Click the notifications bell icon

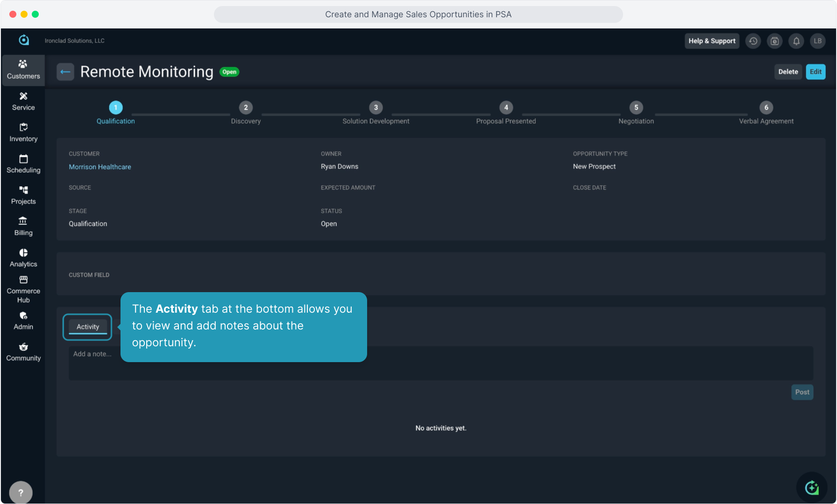tap(796, 41)
